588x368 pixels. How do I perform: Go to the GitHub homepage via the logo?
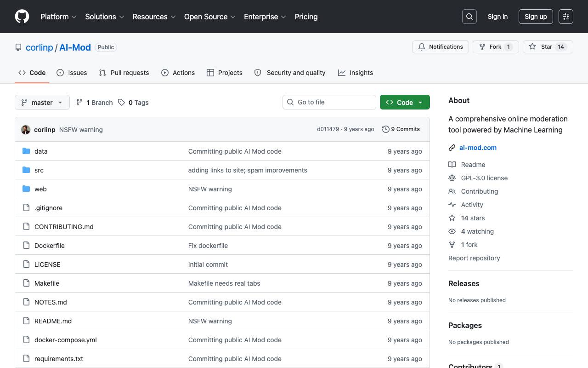coord(22,17)
